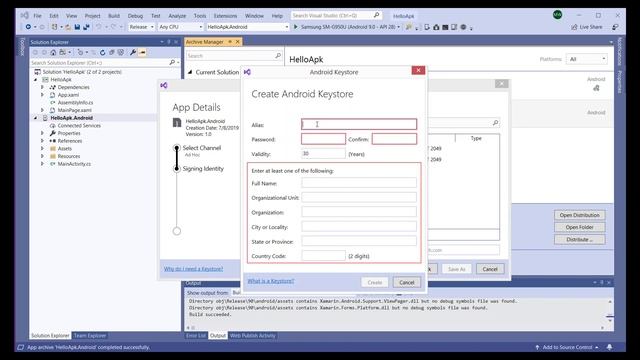
Task: Click the Password input field
Action: tap(323, 139)
